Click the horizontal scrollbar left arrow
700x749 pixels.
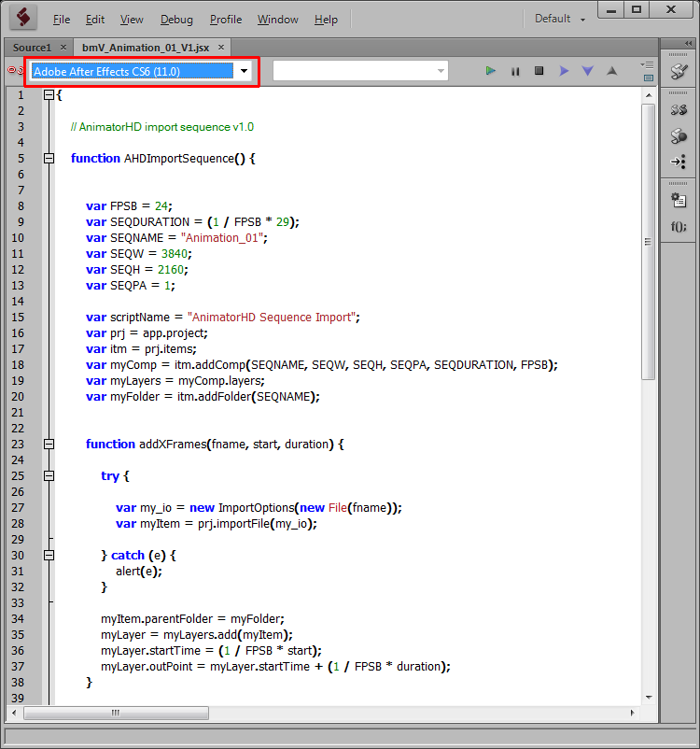click(x=14, y=713)
